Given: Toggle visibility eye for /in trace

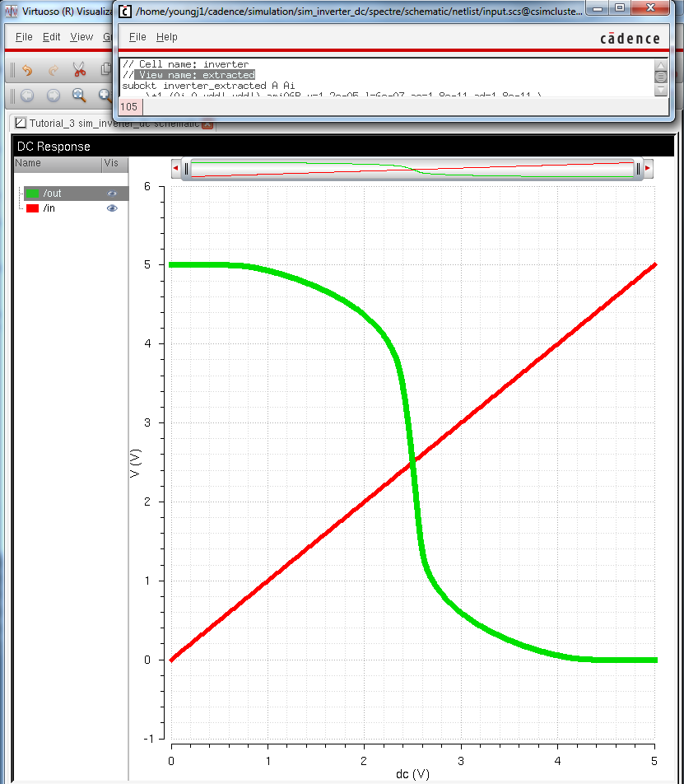Looking at the screenshot, I should (112, 208).
